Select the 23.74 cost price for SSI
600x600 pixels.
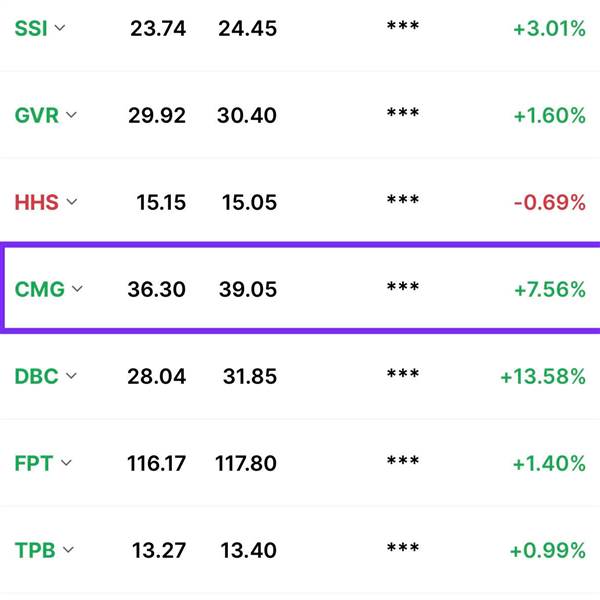pyautogui.click(x=158, y=29)
